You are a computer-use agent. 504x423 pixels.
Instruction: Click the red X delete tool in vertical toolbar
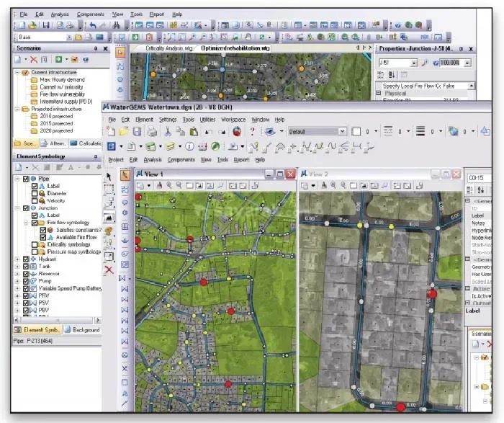[109, 270]
